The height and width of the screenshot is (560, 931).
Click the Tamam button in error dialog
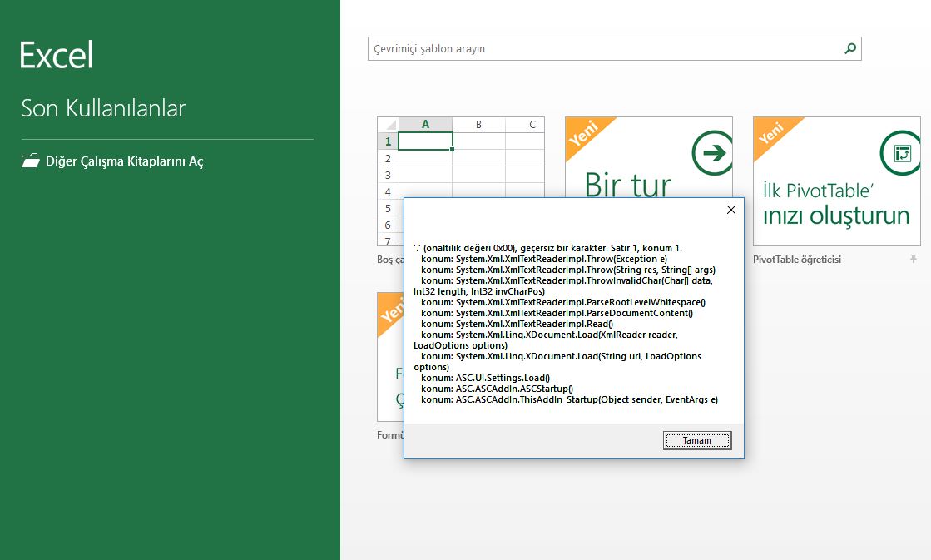697,440
